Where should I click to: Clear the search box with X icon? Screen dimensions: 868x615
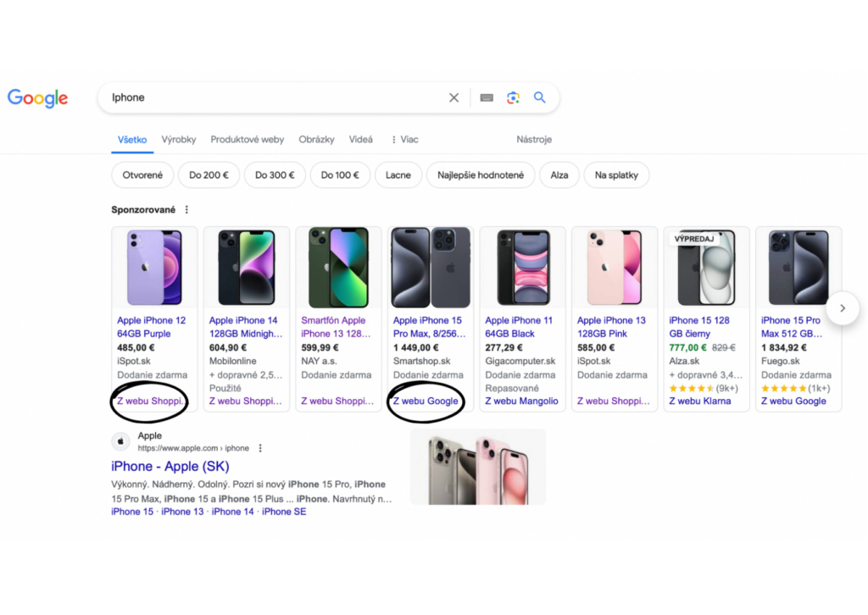point(454,97)
